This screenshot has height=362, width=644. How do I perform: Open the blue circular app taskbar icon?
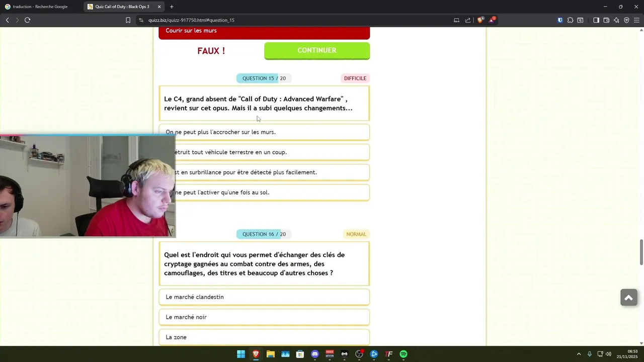(374, 354)
